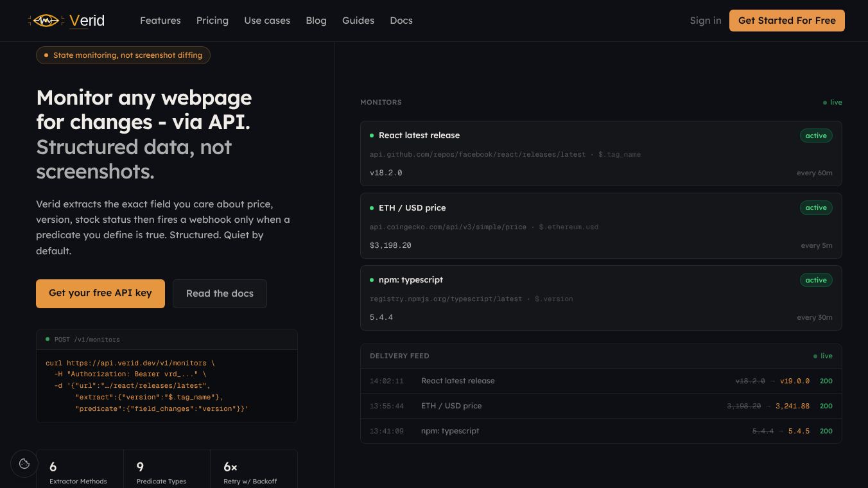Select the React latest release delivery feed row
Screen dimensions: 868x488
[x=601, y=381]
